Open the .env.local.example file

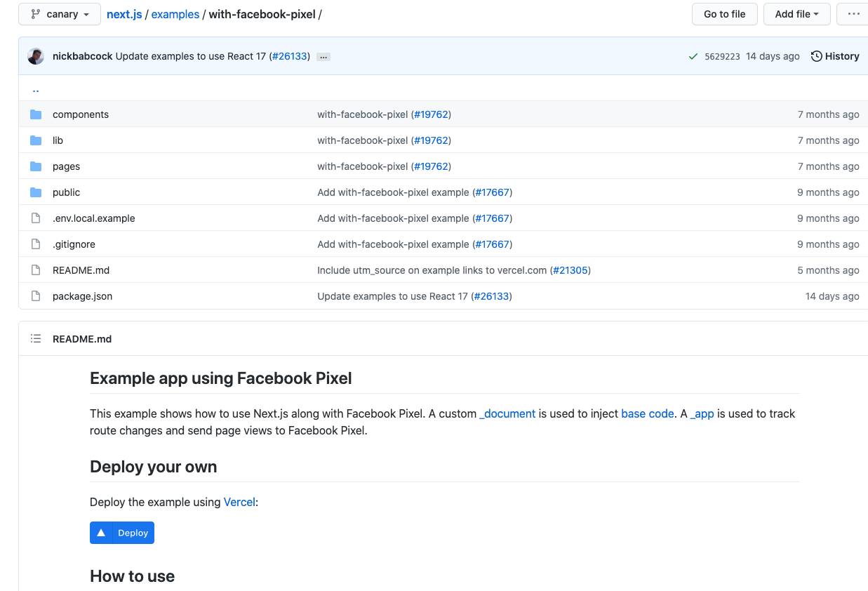pos(93,218)
